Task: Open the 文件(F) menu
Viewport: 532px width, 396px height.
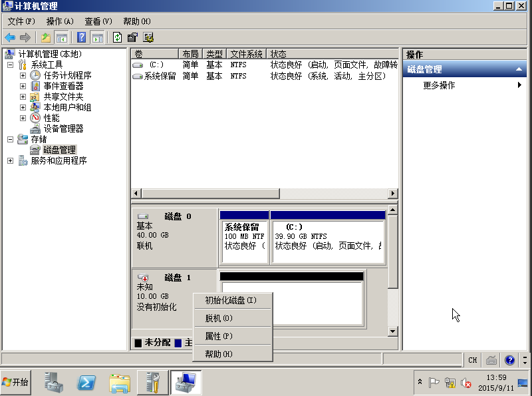Action: click(x=21, y=21)
